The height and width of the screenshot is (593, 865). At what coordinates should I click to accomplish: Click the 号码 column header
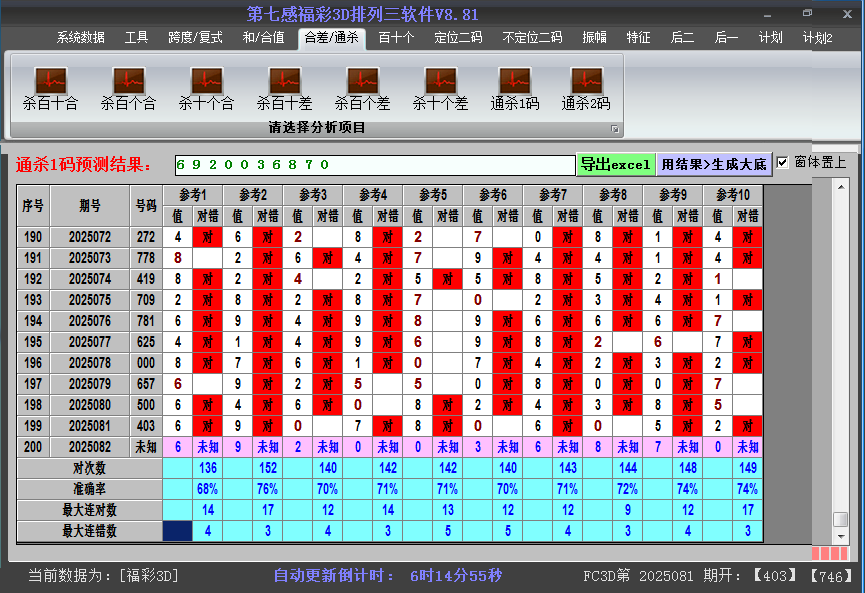coord(146,206)
